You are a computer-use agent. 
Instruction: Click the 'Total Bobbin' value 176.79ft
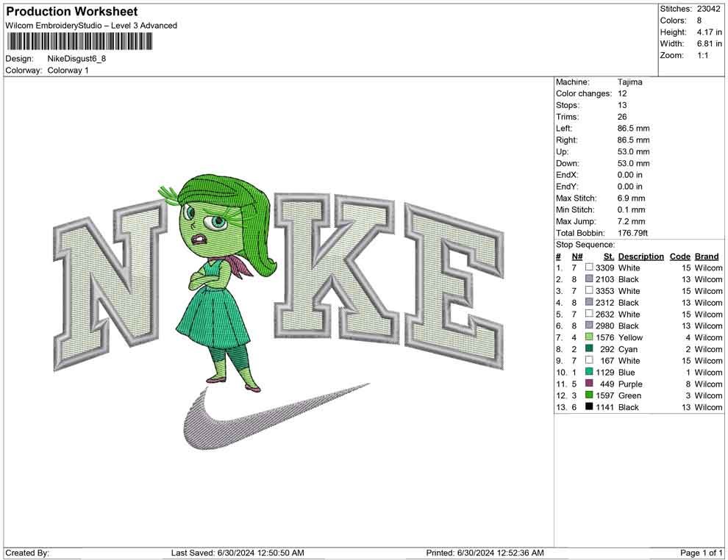pos(632,232)
